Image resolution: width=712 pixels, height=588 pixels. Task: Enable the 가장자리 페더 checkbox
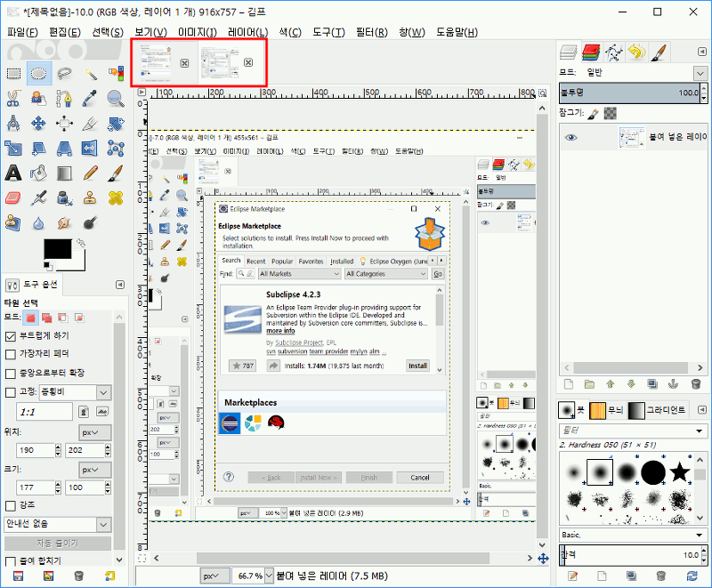[11, 355]
